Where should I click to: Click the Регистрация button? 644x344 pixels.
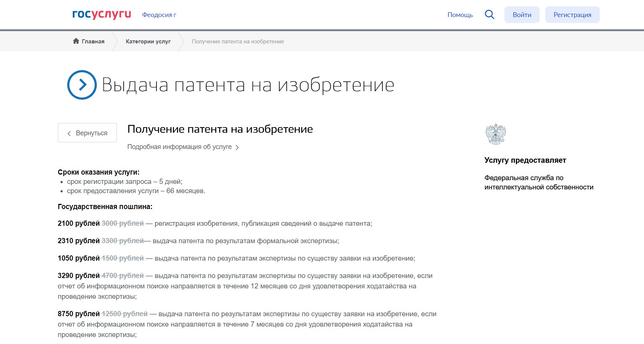pyautogui.click(x=572, y=15)
